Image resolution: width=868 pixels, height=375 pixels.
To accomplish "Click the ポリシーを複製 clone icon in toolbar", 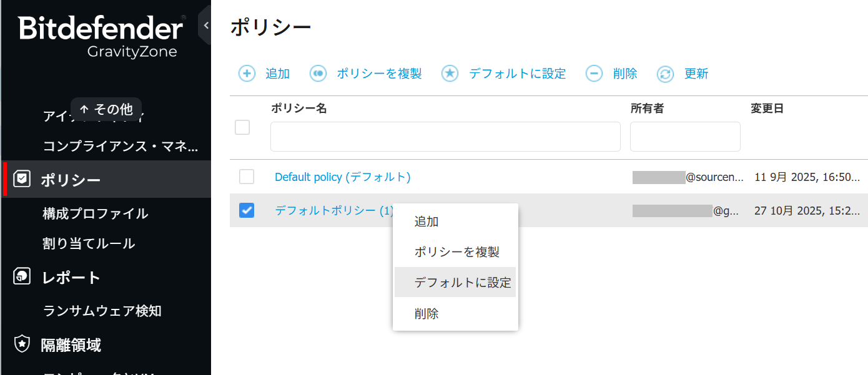I will pyautogui.click(x=318, y=74).
